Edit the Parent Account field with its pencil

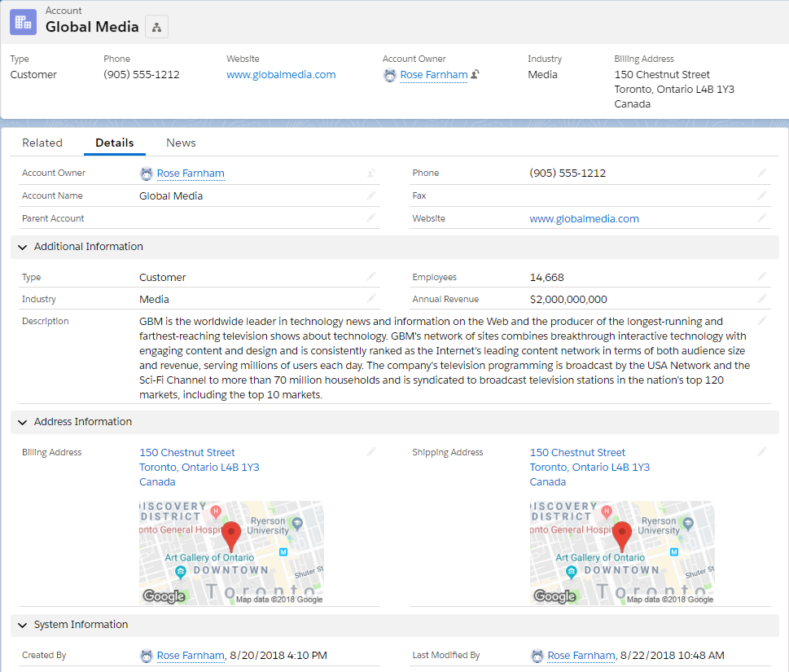point(370,218)
